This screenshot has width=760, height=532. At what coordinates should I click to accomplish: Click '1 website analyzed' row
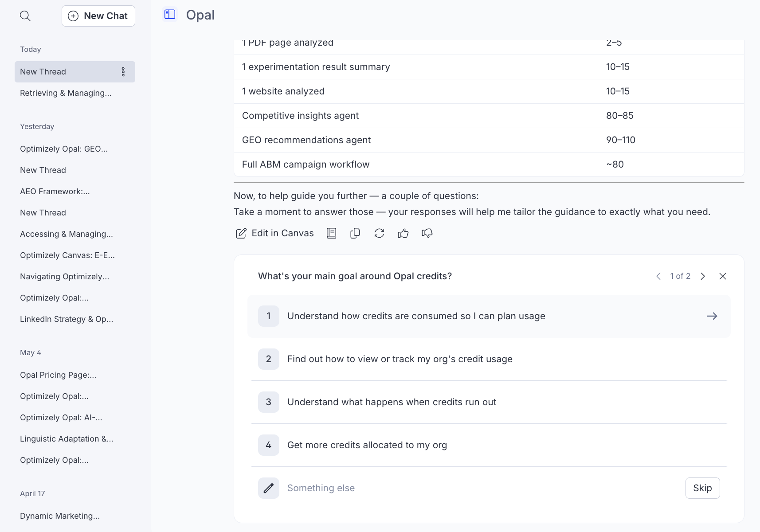point(489,91)
